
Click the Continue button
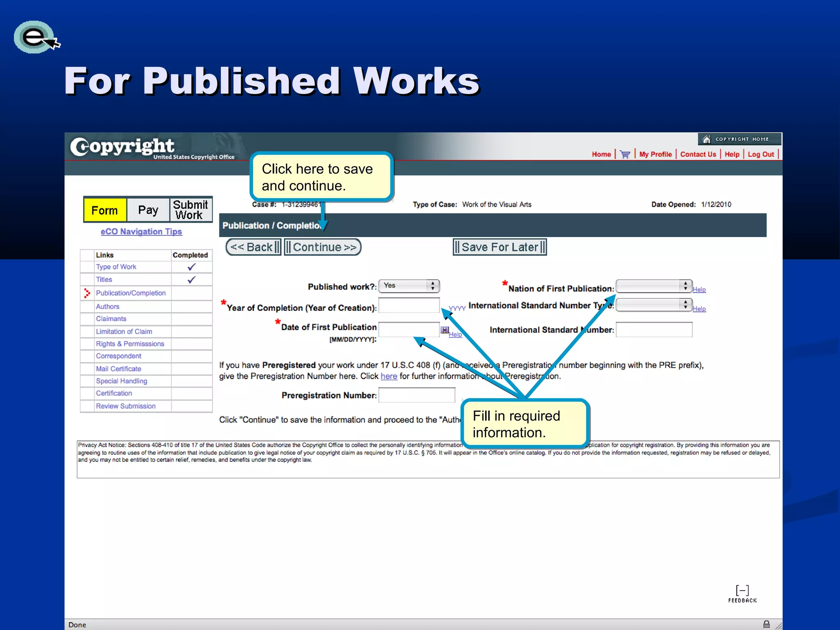323,247
